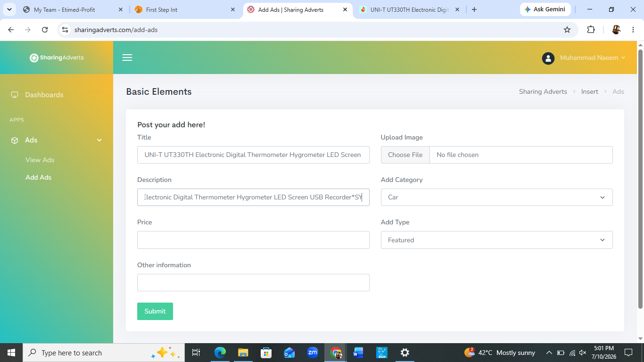Screen dimensions: 644x362
Task: Open the Chrome profile avatar
Action: point(616,30)
